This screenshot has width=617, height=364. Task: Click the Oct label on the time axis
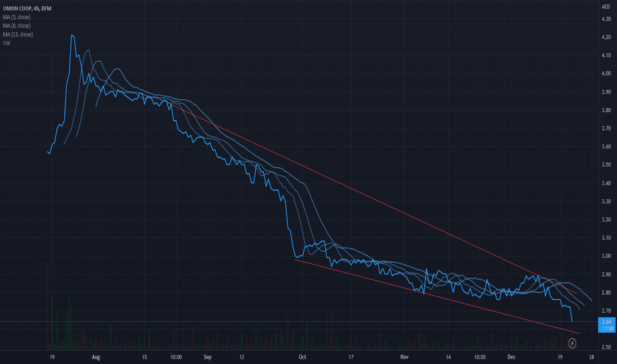click(x=302, y=357)
